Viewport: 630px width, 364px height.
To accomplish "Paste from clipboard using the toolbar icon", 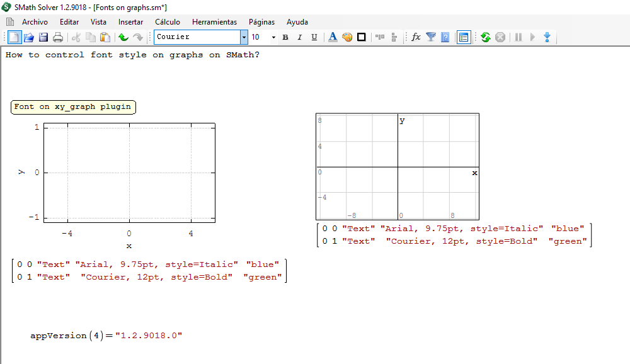I will coord(105,37).
